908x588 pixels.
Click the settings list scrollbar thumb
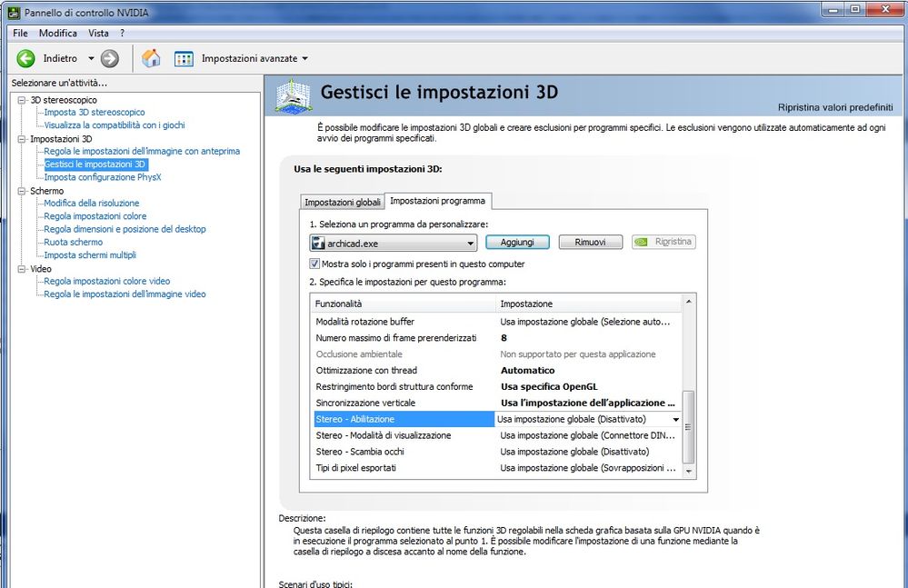point(689,427)
